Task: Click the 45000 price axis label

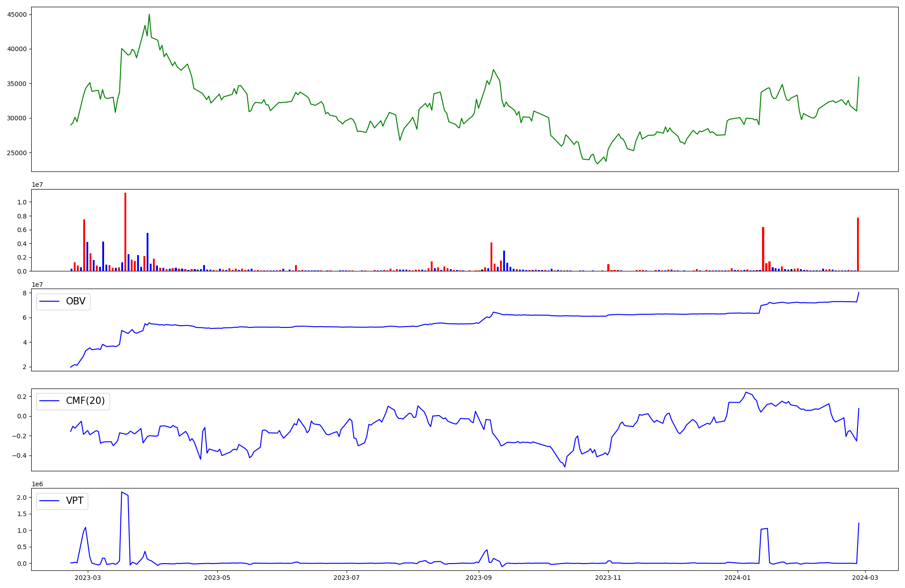Action: [17, 14]
